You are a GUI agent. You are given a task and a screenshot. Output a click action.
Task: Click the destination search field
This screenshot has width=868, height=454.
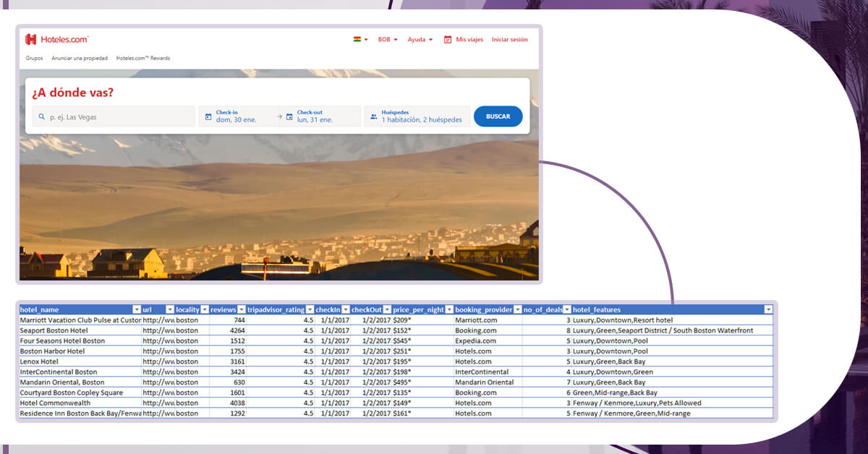114,116
